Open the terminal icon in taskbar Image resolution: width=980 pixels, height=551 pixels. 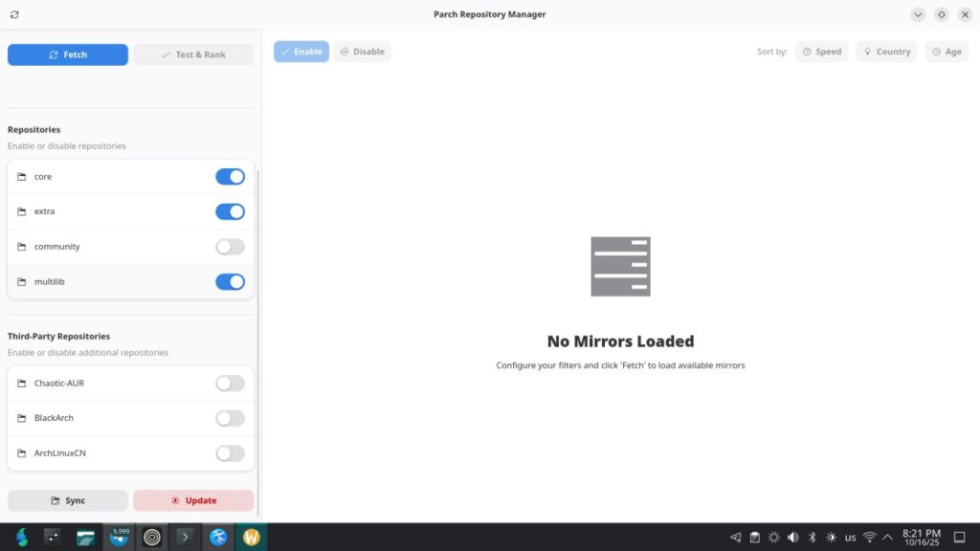pyautogui.click(x=186, y=537)
